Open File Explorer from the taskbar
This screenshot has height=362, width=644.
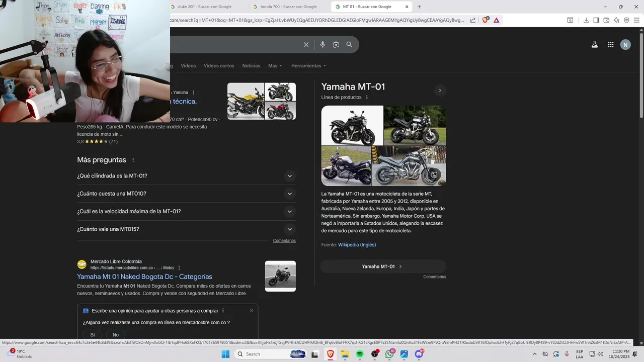pyautogui.click(x=345, y=354)
